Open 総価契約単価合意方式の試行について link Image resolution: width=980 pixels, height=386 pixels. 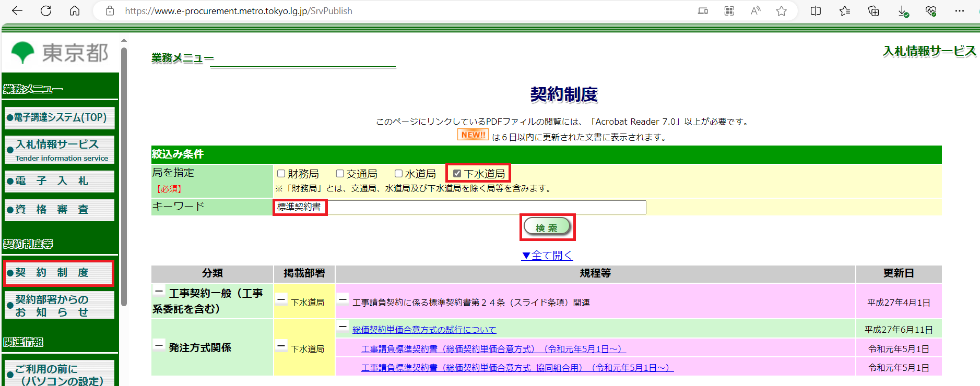424,330
